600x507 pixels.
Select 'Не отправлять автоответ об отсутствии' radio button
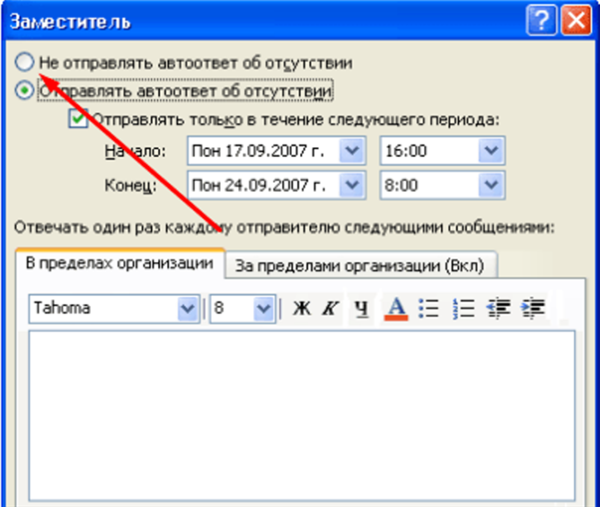click(25, 62)
